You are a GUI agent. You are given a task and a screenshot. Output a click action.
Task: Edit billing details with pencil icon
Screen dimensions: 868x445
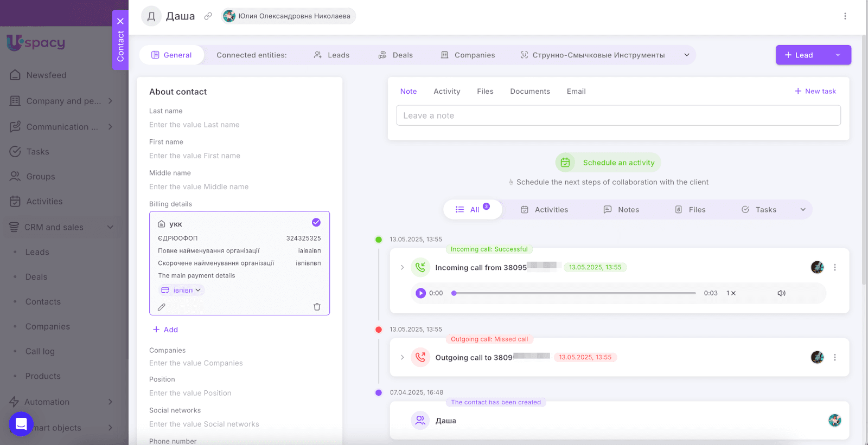click(162, 307)
